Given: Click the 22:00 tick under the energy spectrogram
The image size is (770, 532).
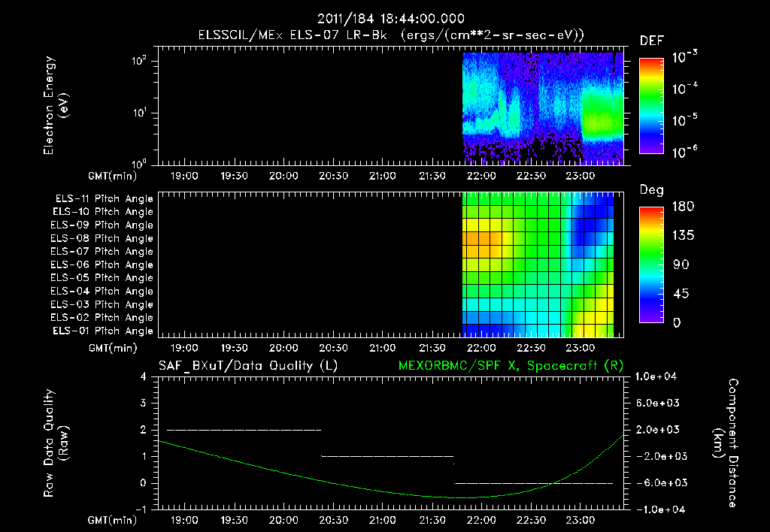Looking at the screenshot, I should [481, 176].
